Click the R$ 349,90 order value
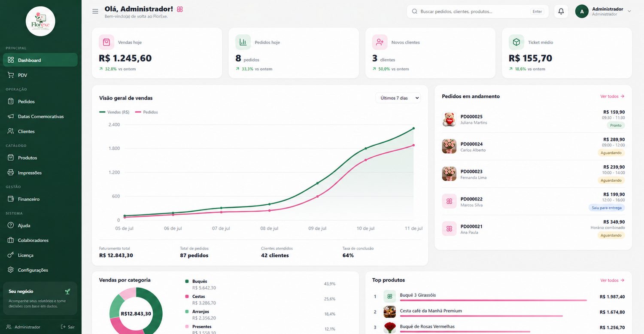 [x=614, y=222]
